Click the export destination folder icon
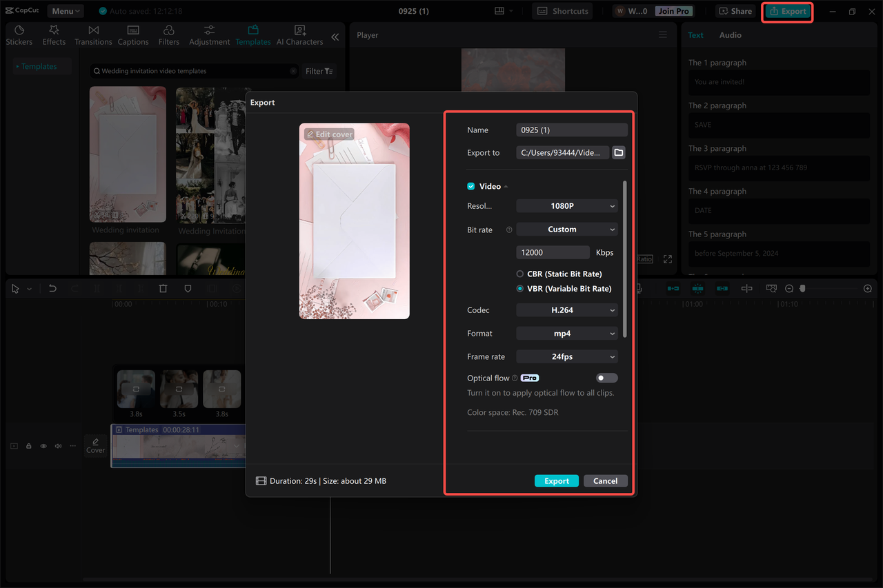Image resolution: width=883 pixels, height=588 pixels. tap(618, 152)
